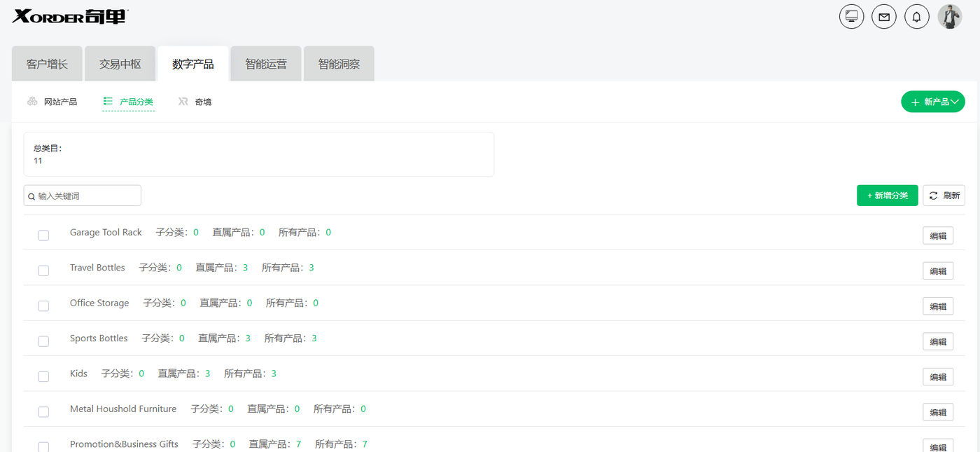Click 编辑 for Office Storage
The image size is (980, 452).
point(938,306)
